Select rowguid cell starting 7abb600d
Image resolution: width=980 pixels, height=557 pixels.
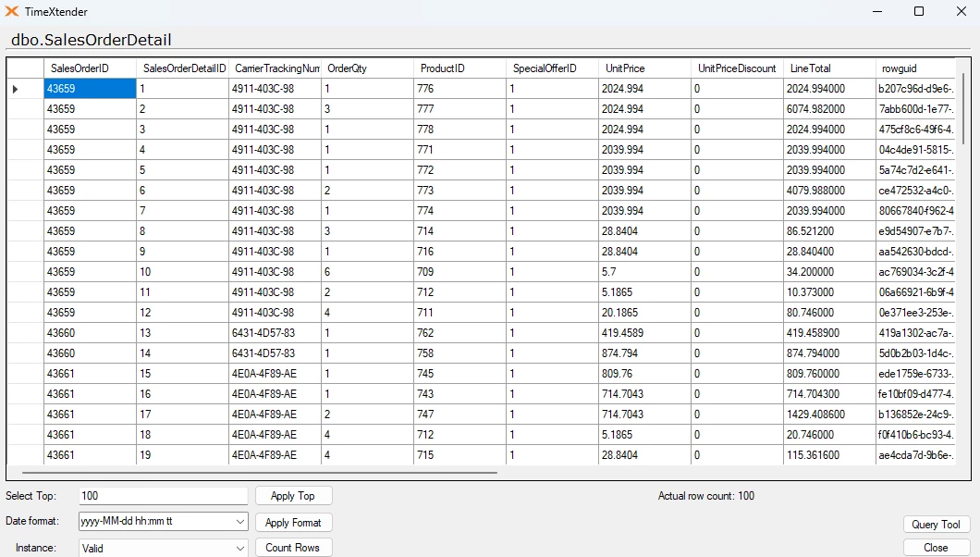[x=915, y=109]
